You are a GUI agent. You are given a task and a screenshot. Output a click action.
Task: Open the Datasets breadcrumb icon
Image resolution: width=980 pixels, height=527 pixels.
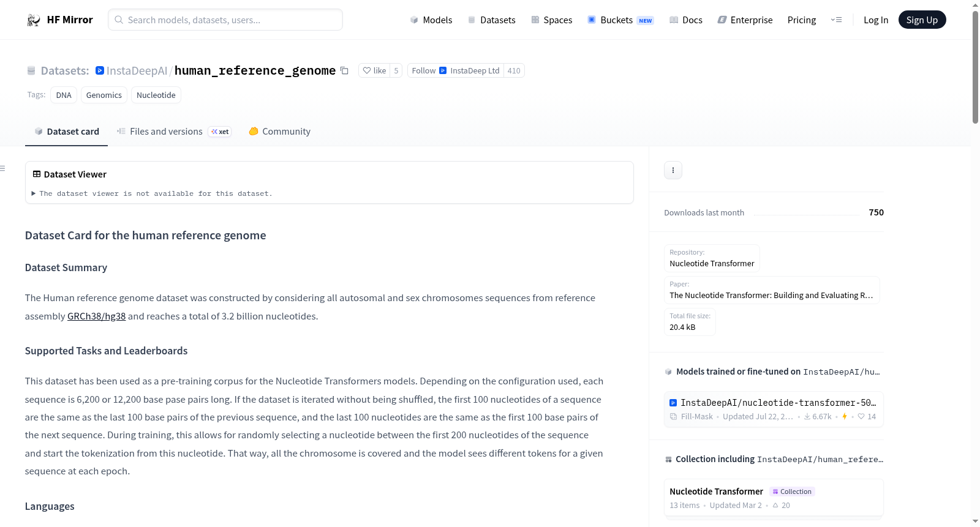[x=31, y=71]
